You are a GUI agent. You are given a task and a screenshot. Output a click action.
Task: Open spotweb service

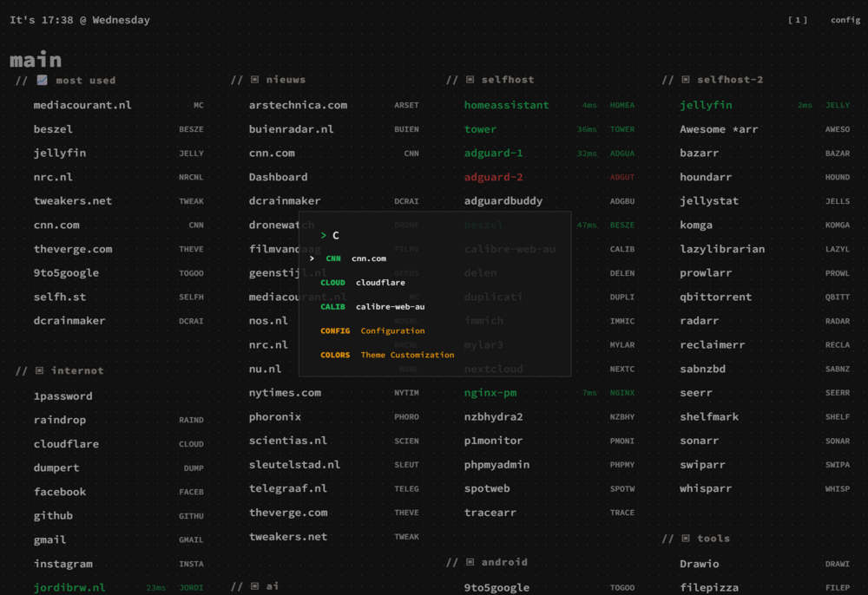487,488
